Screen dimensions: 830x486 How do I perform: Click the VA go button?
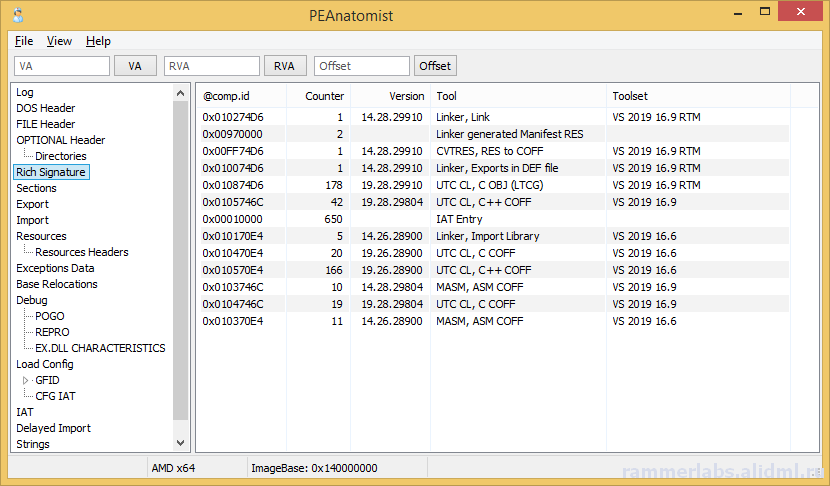(135, 66)
